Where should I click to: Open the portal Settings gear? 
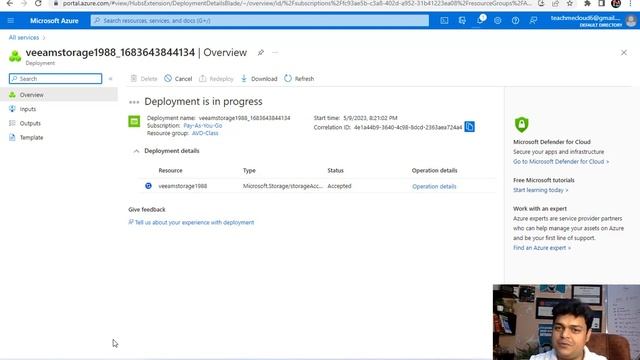pos(498,20)
